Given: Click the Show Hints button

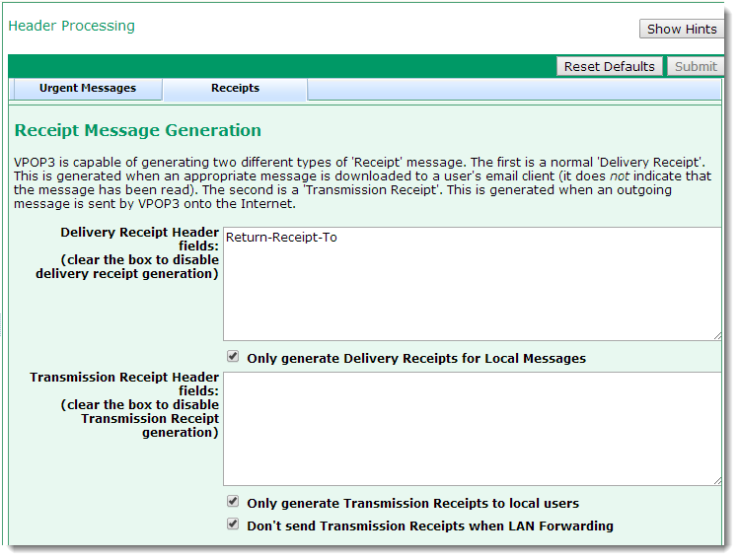Looking at the screenshot, I should coord(682,29).
